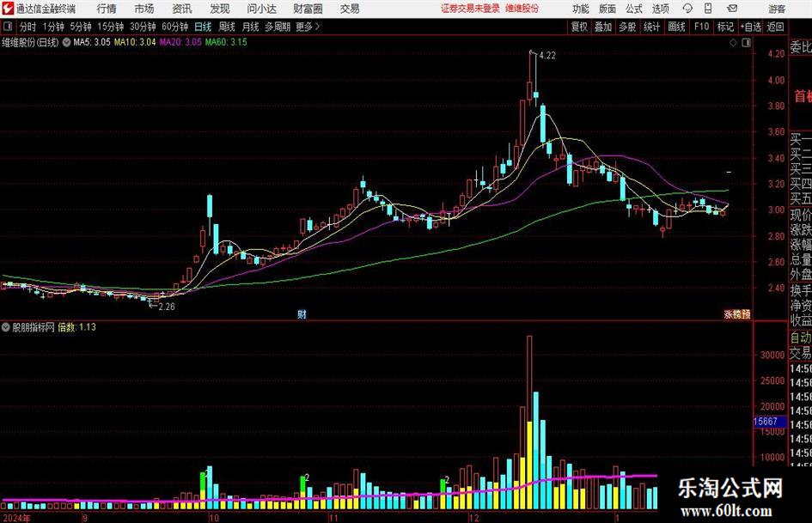The width and height of the screenshot is (812, 523).
Task: Open the 发现 menu
Action: [x=220, y=9]
